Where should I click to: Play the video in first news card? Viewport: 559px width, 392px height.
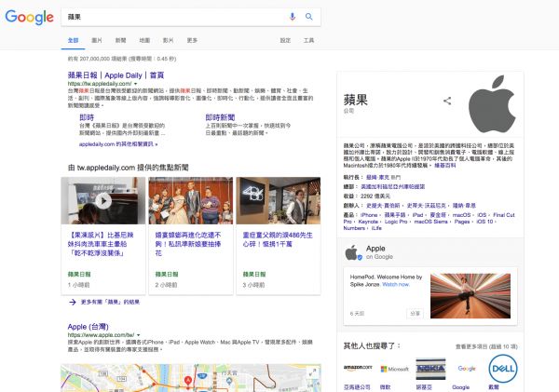click(x=103, y=200)
